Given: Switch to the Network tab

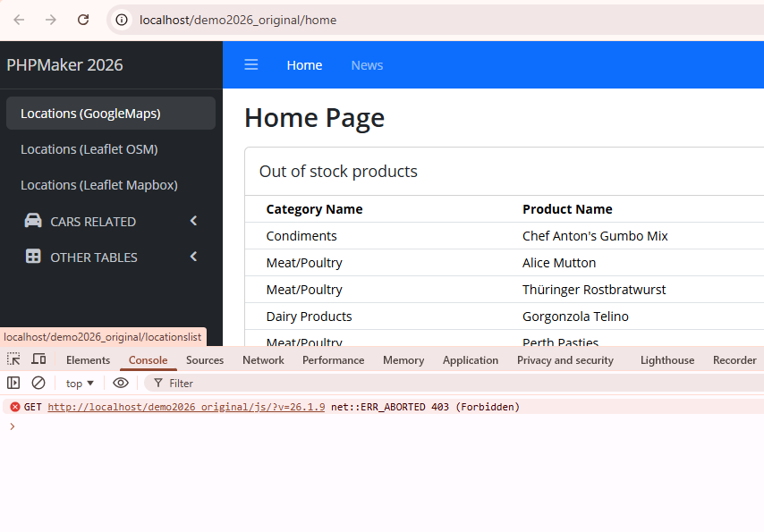Looking at the screenshot, I should (x=263, y=360).
